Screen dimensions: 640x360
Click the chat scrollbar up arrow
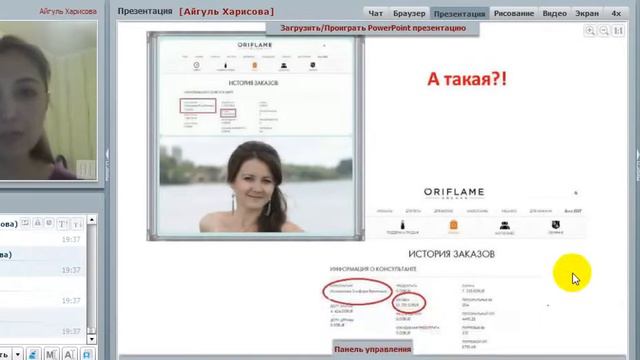92,220
